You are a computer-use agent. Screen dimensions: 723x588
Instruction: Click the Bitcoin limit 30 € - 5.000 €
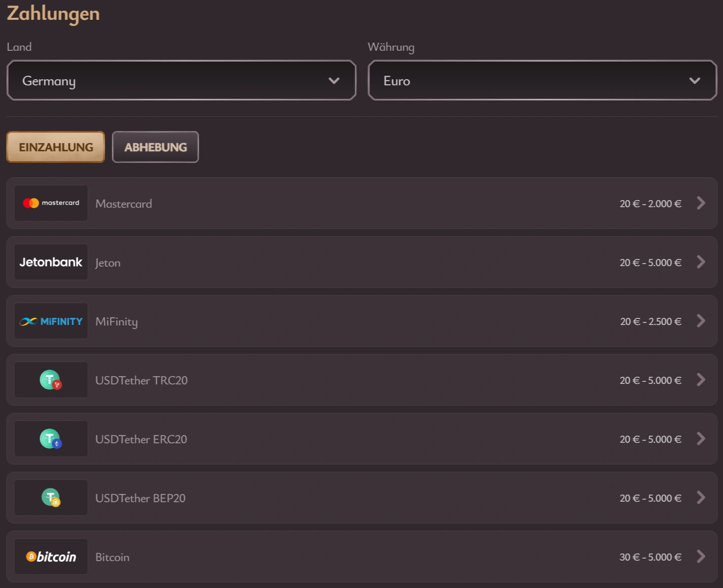click(650, 557)
